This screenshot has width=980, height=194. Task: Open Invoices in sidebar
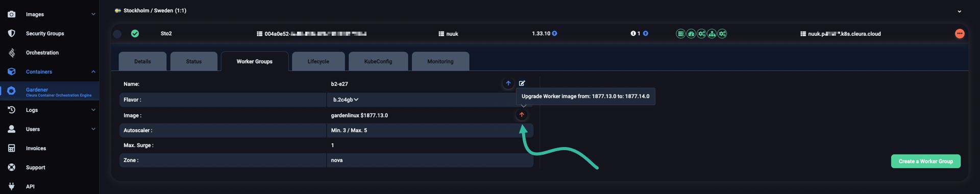pos(36,149)
